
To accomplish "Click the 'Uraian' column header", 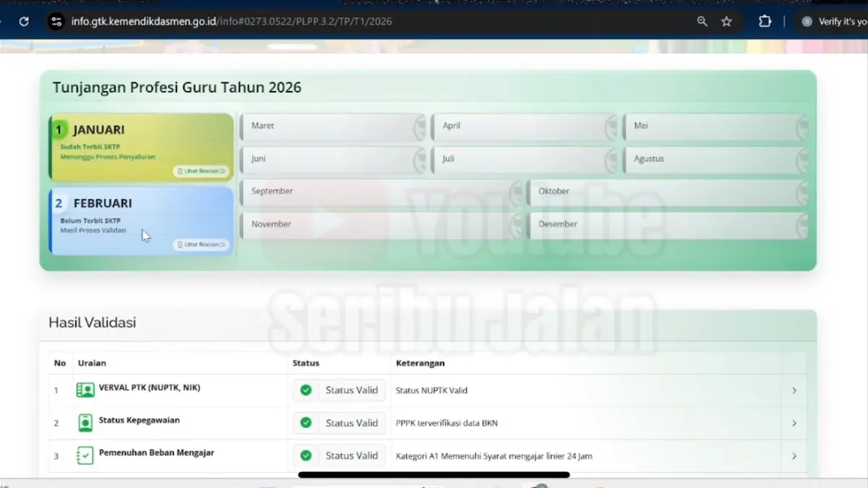I will click(x=92, y=363).
